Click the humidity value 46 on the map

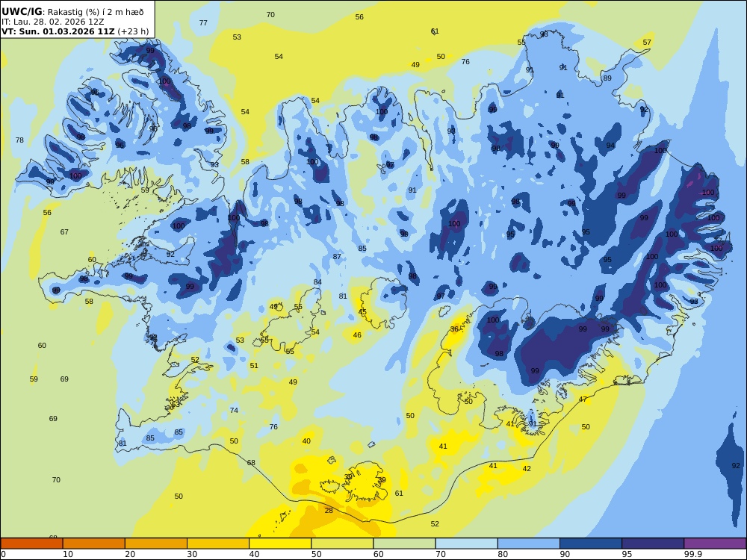357,335
